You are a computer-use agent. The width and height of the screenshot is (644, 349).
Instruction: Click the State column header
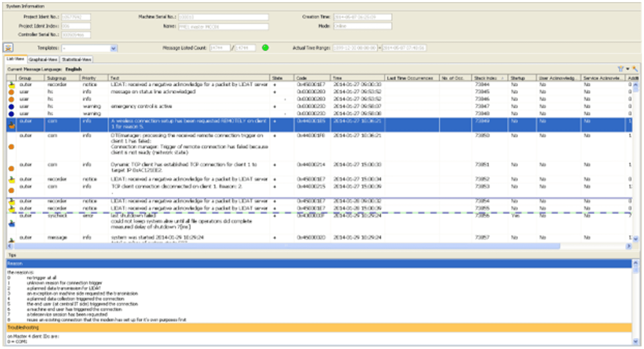pos(282,78)
